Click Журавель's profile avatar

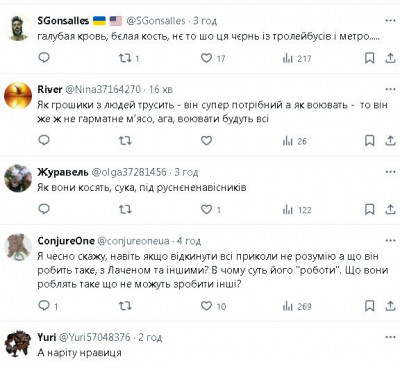click(x=18, y=178)
